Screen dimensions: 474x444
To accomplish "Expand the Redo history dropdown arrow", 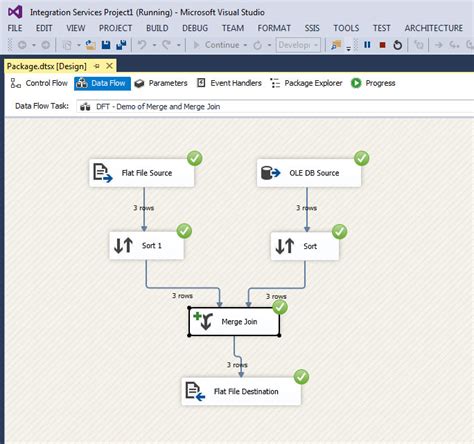I will click(179, 45).
